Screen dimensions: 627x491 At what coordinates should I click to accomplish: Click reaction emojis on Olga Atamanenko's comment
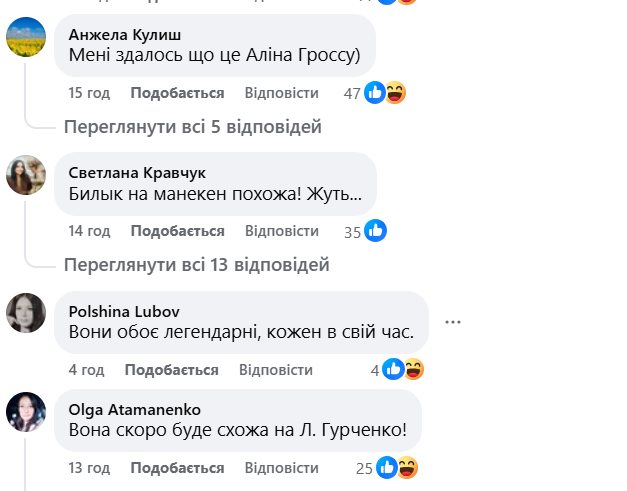[397, 468]
